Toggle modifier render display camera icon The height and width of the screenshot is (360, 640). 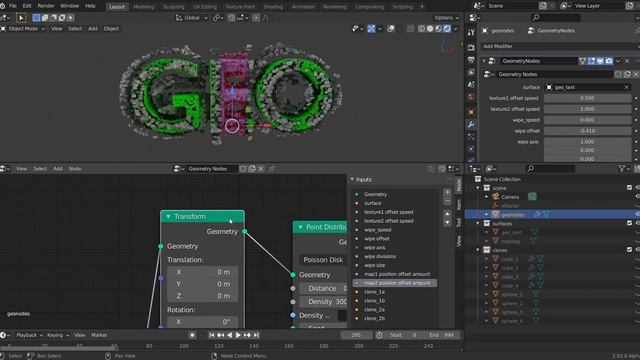[x=609, y=61]
